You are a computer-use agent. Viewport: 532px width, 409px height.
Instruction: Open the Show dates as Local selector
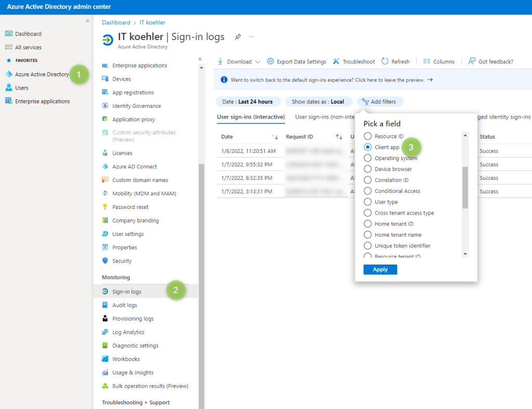[x=318, y=101]
